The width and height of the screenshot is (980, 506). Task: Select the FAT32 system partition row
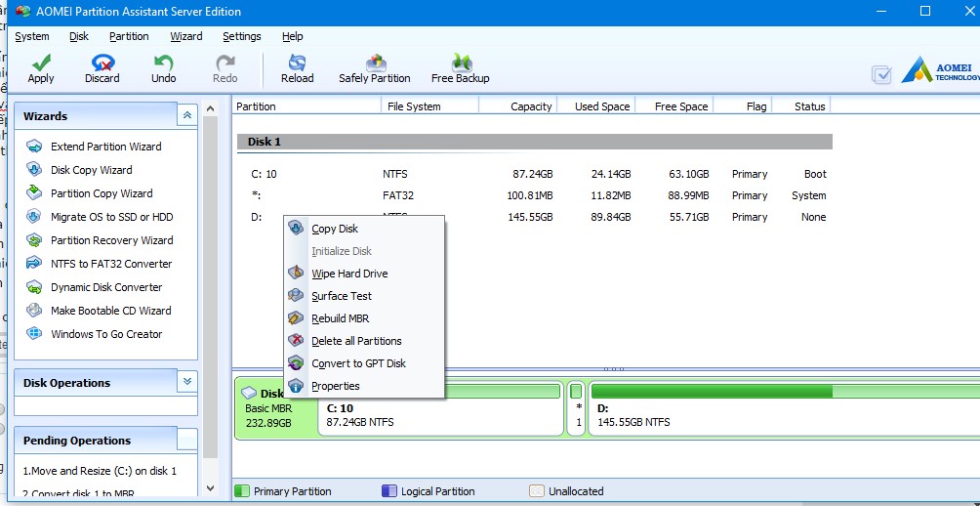pyautogui.click(x=534, y=195)
